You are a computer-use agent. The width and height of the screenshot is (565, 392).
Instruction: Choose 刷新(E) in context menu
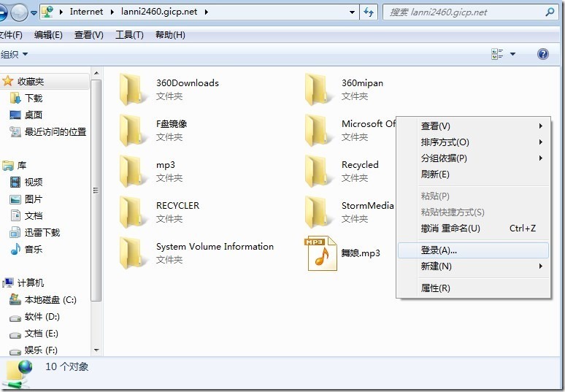tap(474, 174)
